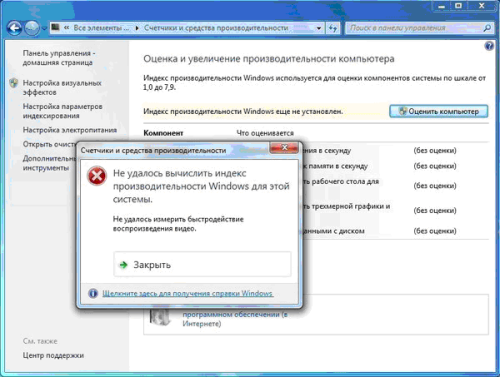Image resolution: width=500 pixels, height=377 pixels.
Task: Minimize the Control Panel window
Action: (442, 6)
